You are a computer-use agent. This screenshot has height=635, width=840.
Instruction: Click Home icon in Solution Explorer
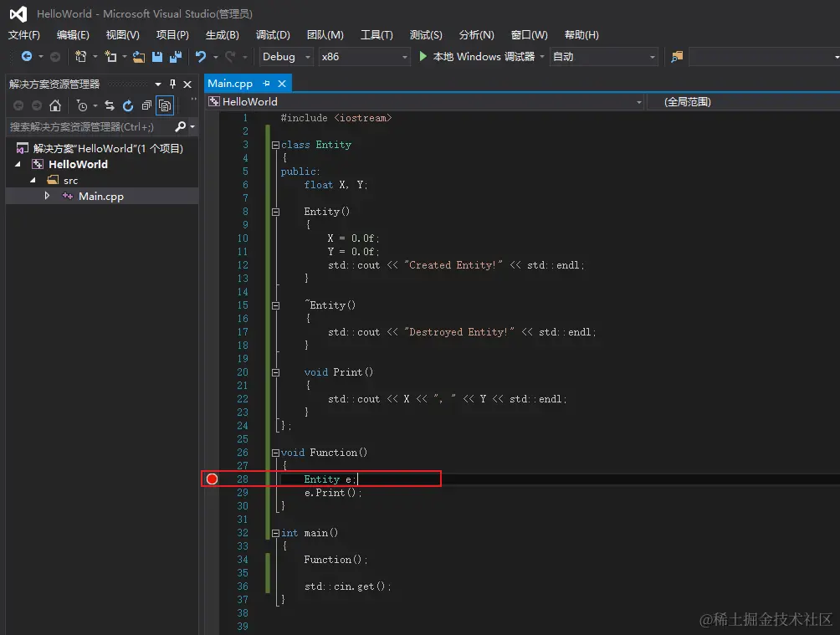click(55, 105)
